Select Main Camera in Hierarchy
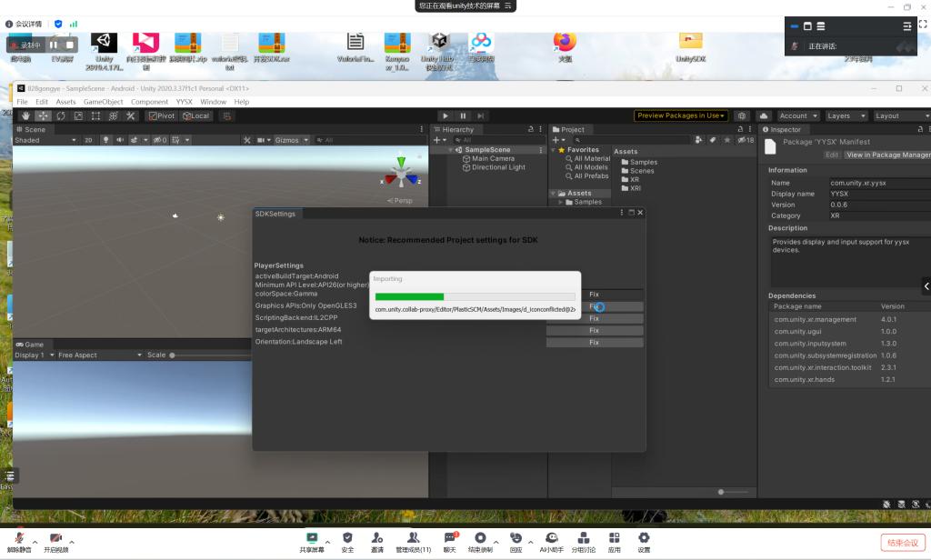 click(493, 159)
